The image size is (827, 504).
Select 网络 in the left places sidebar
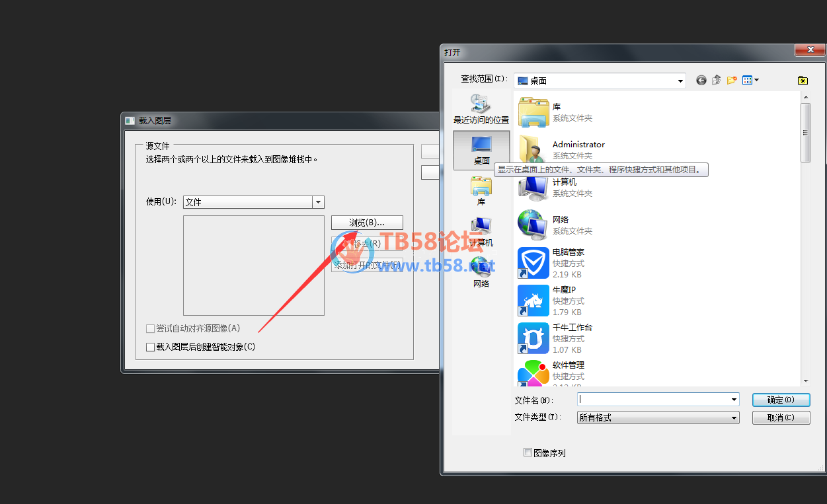point(481,272)
